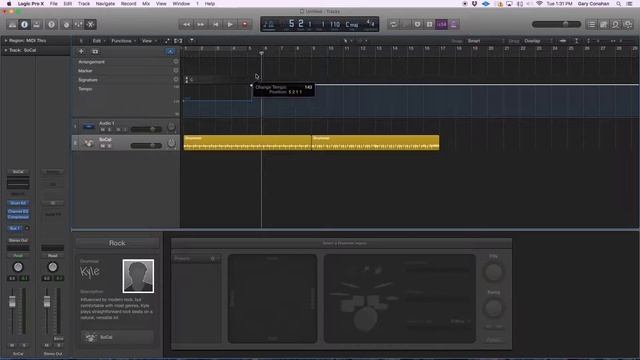
Task: Adjust SoCal track volume slider
Action: point(146,145)
